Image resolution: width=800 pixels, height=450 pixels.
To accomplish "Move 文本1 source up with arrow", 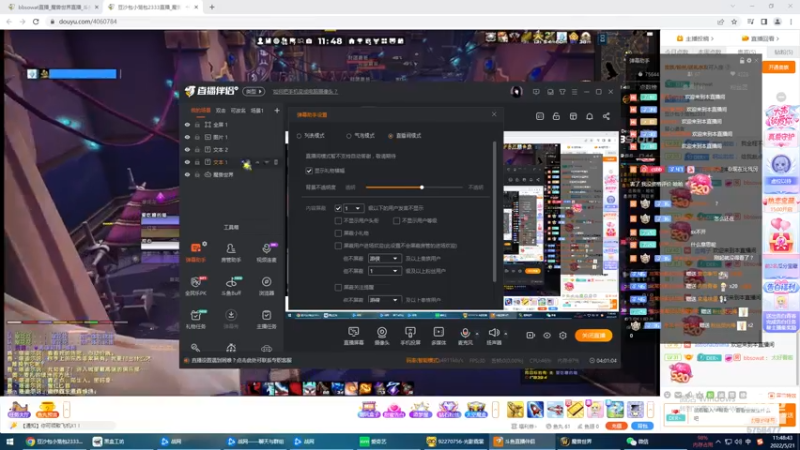I will [x=258, y=162].
